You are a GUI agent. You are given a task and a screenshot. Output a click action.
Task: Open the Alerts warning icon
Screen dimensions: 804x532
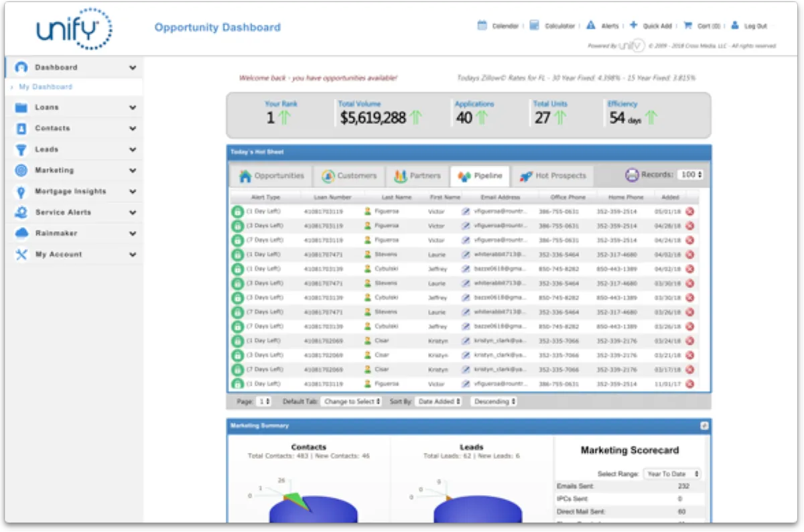click(x=590, y=25)
